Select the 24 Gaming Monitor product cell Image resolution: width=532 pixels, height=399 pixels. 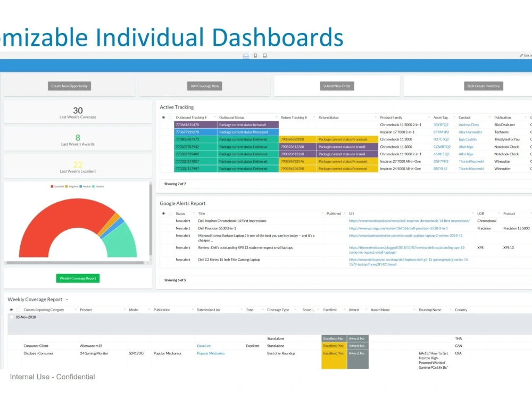(x=94, y=353)
